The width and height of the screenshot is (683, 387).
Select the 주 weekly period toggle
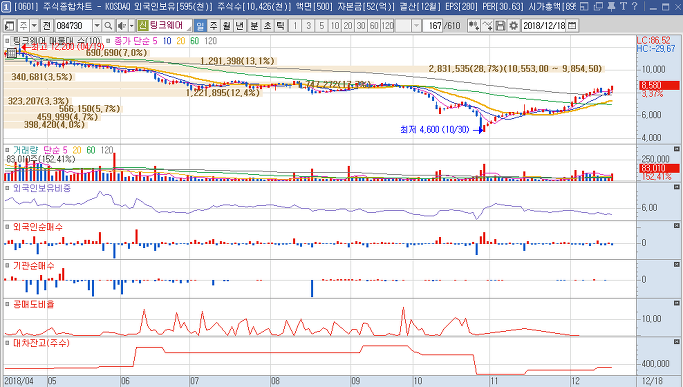(213, 26)
